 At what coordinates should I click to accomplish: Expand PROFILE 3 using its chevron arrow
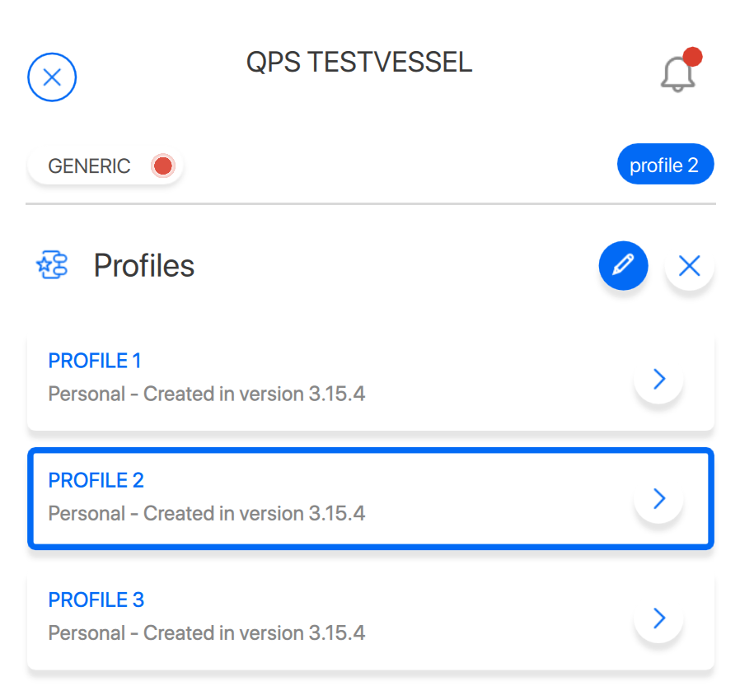[658, 618]
